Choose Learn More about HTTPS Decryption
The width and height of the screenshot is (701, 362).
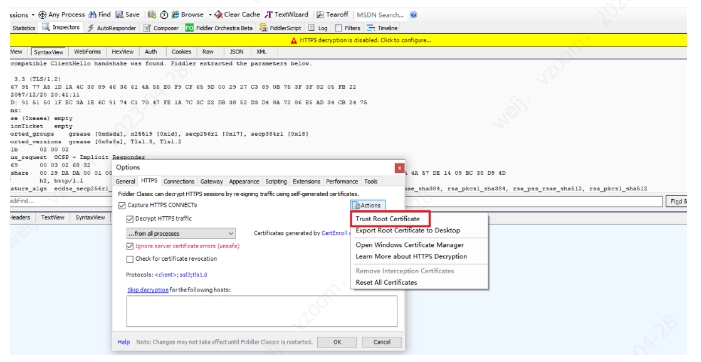pos(411,257)
